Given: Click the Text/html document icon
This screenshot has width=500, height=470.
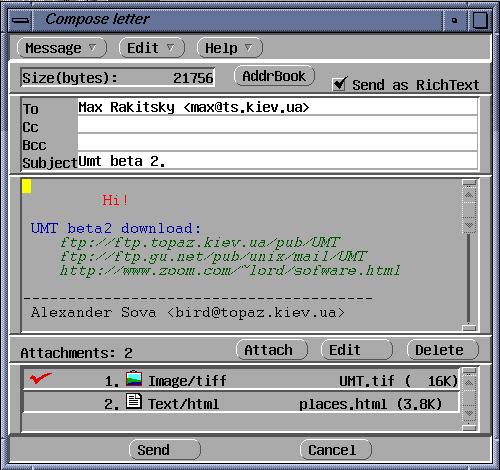Looking at the screenshot, I should click(134, 401).
